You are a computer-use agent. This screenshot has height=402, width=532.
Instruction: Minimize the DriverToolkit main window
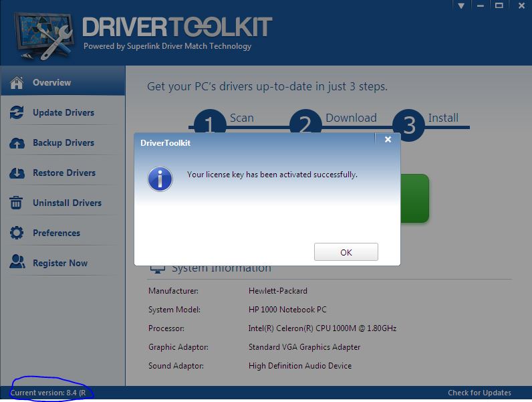pos(480,6)
